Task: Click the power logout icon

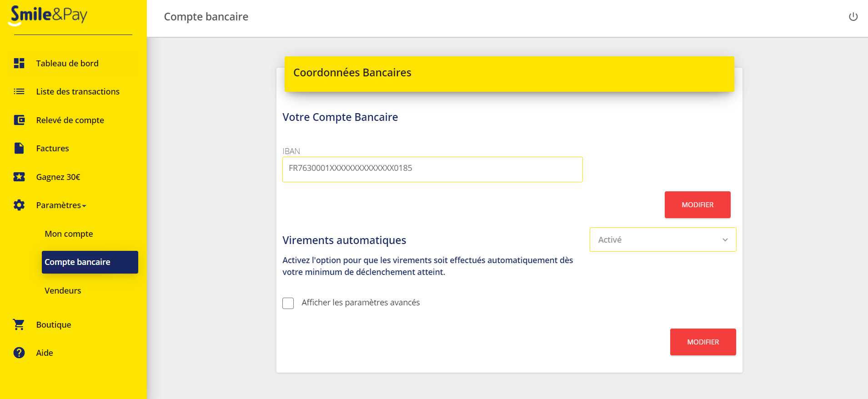Action: point(853,17)
